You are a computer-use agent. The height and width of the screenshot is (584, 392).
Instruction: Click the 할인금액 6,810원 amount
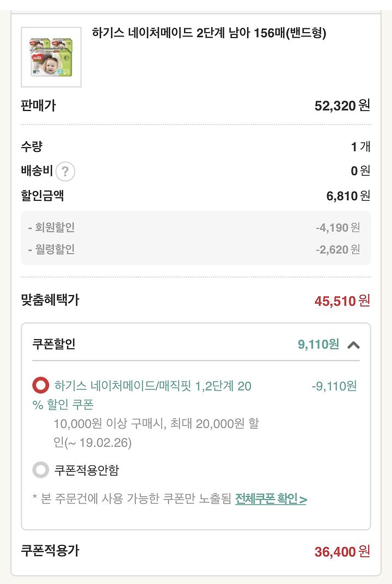coord(348,195)
